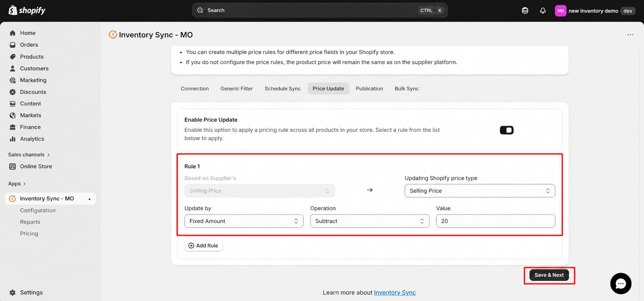Open Reports under Inventory Sync
The image size is (644, 301).
tap(30, 222)
